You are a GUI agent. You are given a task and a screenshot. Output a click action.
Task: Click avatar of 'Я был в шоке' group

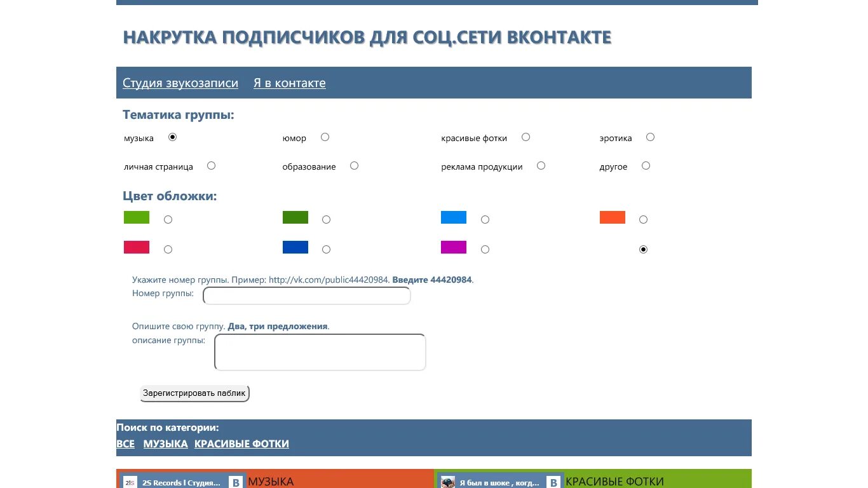(448, 483)
